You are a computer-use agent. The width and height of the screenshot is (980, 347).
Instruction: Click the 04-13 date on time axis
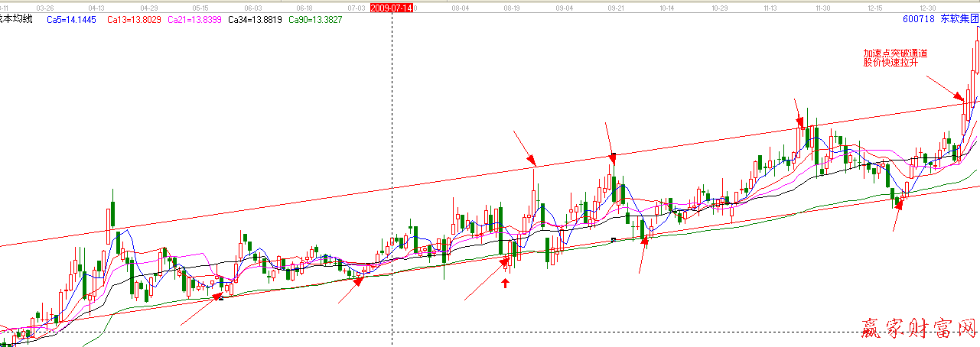[97, 7]
